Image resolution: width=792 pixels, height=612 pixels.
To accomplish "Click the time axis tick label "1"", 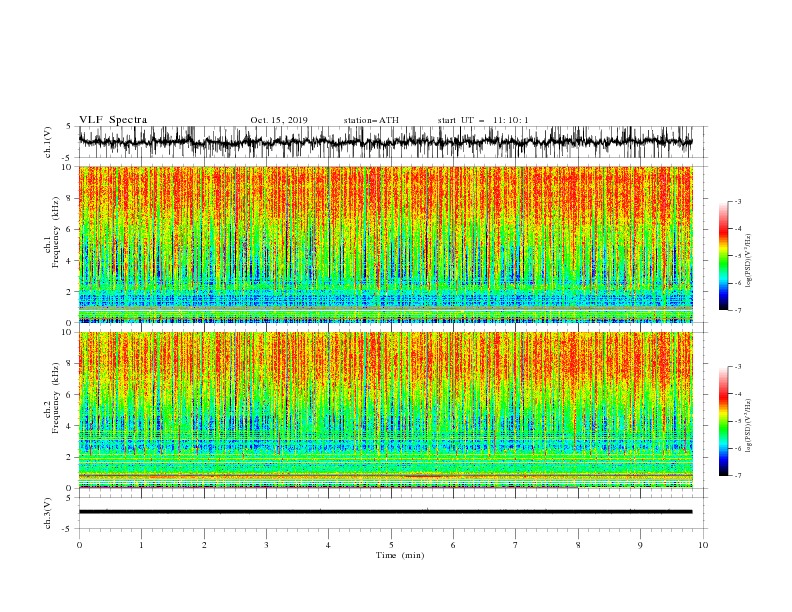I will [141, 545].
